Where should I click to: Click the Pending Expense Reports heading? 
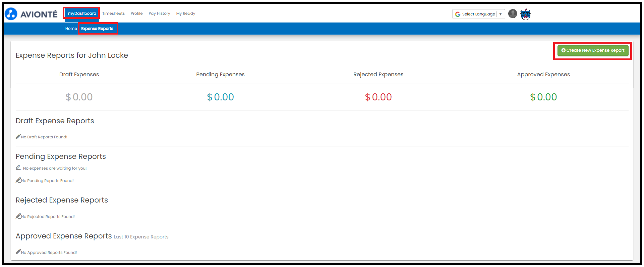click(x=61, y=157)
